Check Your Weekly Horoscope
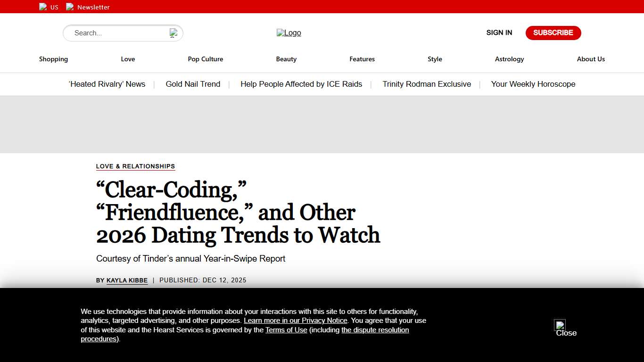 [x=533, y=84]
